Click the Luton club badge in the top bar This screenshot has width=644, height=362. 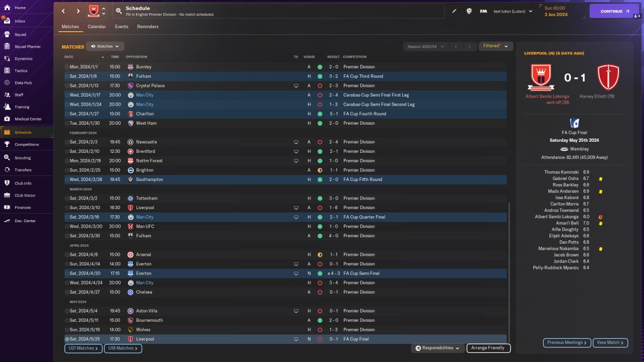coord(94,11)
